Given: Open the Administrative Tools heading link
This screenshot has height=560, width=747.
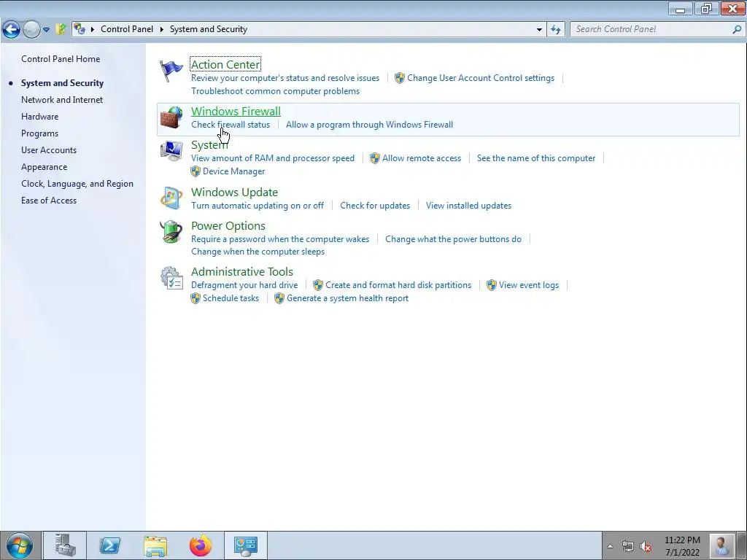Looking at the screenshot, I should point(242,271).
